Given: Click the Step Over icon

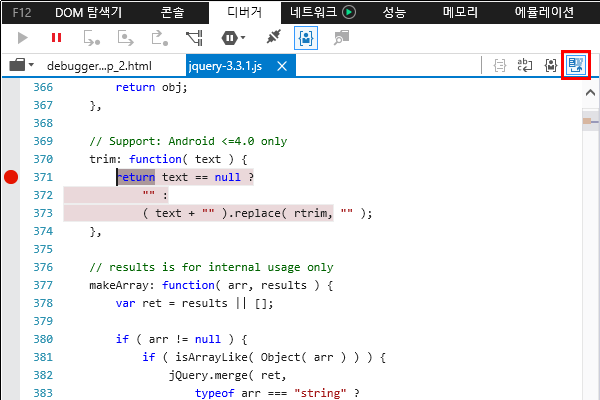Looking at the screenshot, I should [x=126, y=38].
